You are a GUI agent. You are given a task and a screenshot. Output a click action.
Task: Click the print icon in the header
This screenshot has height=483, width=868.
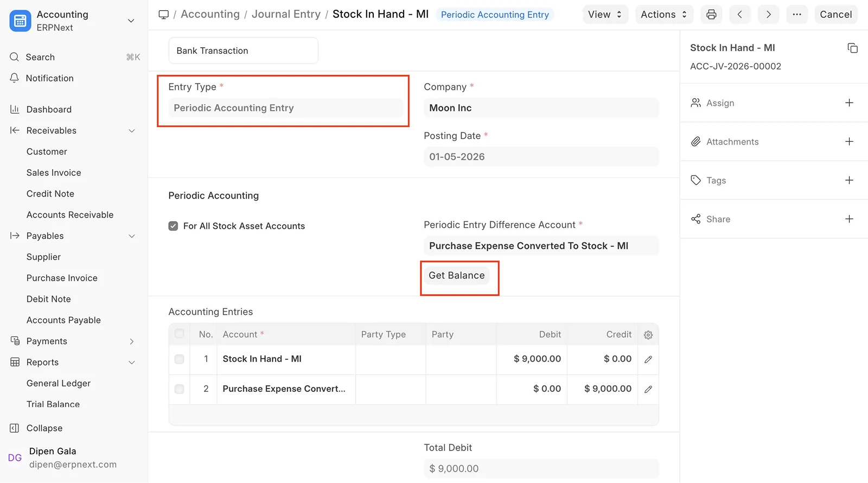pyautogui.click(x=711, y=15)
